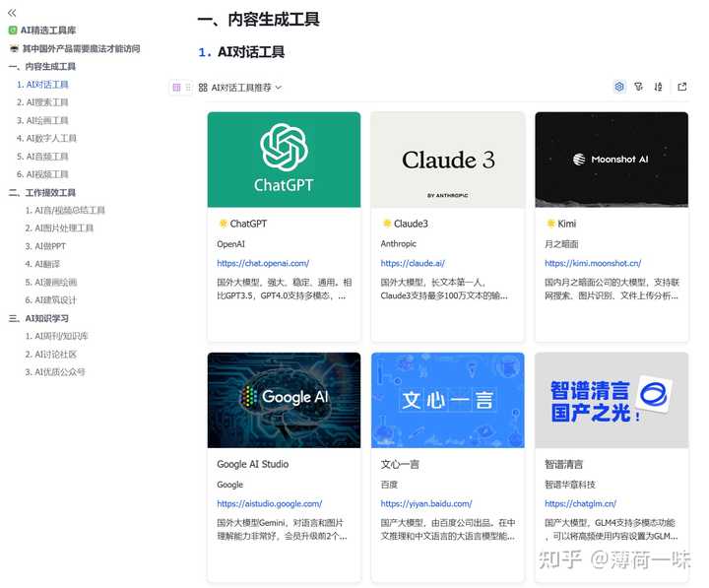
Task: Click the green AI精选工具库 document icon
Action: click(x=13, y=31)
